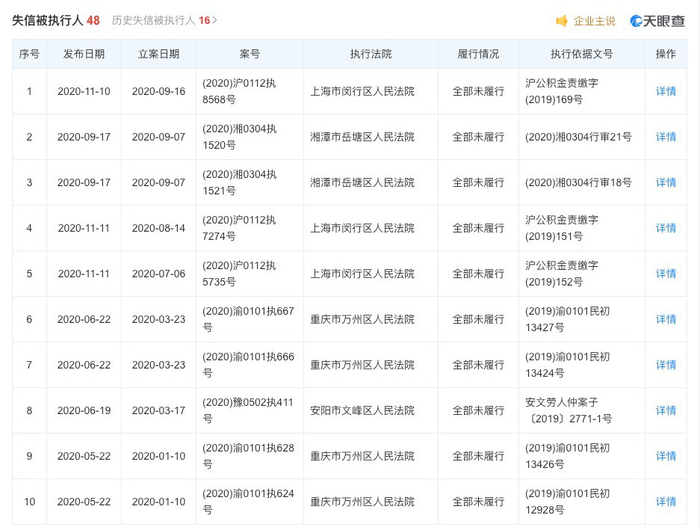Select case number (2020)沪0112执7274号
Screen dimensions: 700x530
pyautogui.click(x=239, y=228)
